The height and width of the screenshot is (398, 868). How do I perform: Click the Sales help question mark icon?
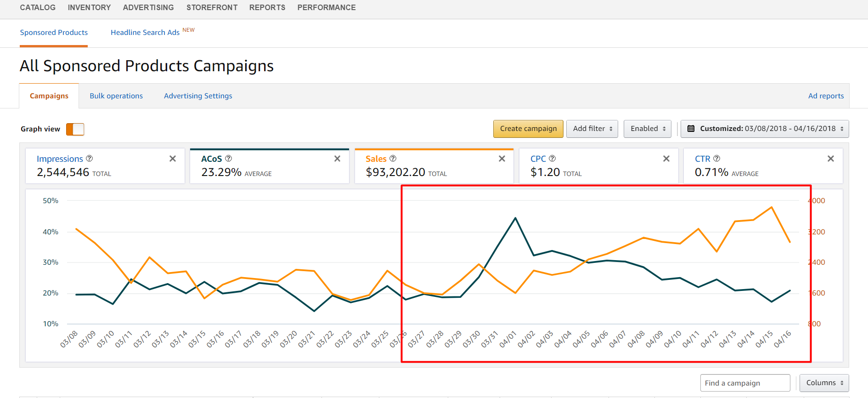pyautogui.click(x=393, y=159)
